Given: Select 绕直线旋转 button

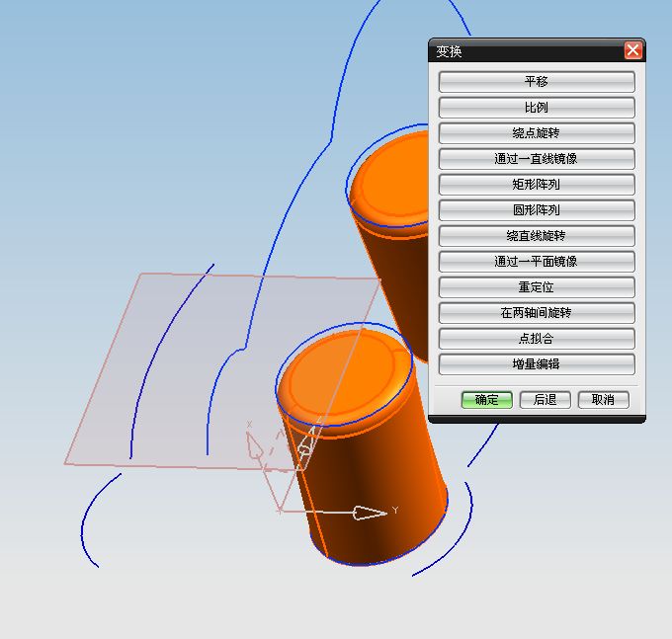Looking at the screenshot, I should coord(537,236).
